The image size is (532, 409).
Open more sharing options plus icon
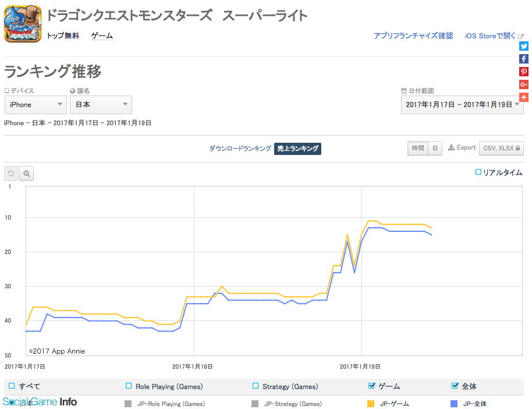[523, 97]
